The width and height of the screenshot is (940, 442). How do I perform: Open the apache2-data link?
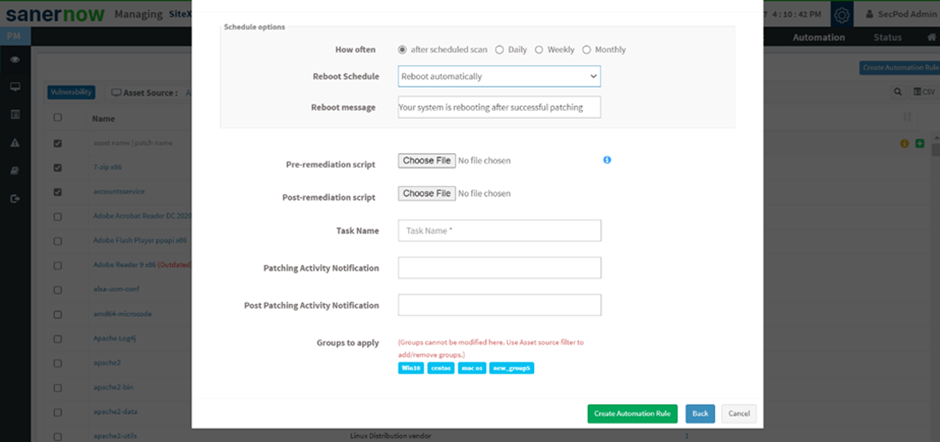pyautogui.click(x=115, y=412)
